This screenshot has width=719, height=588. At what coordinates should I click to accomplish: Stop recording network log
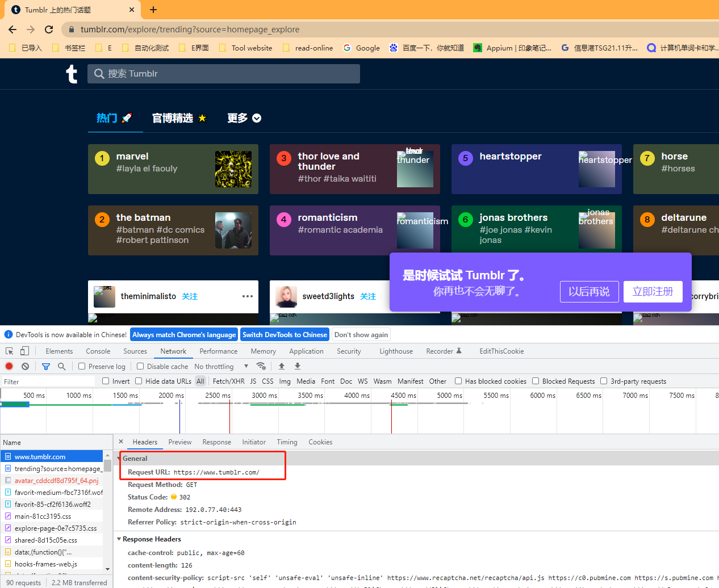point(9,366)
